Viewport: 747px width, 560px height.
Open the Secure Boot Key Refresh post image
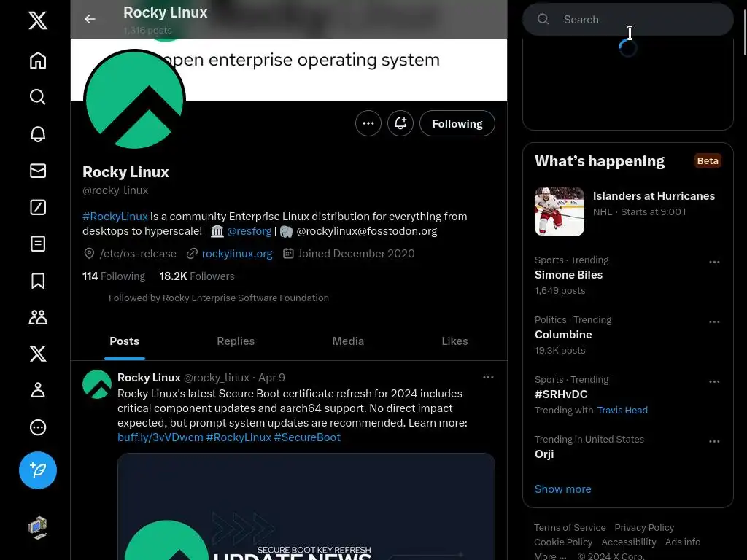point(306,507)
